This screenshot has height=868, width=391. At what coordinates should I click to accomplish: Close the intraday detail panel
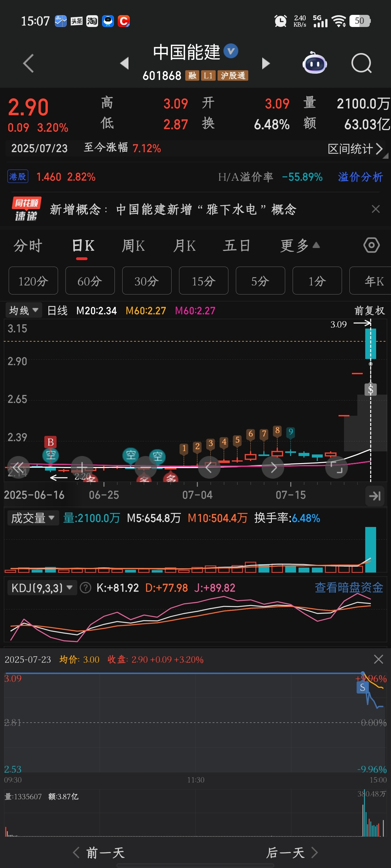click(x=379, y=659)
